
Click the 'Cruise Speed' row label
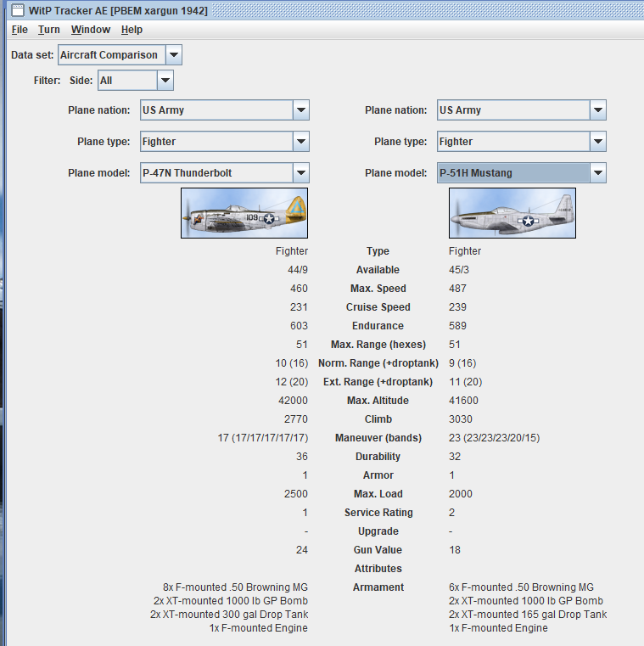tap(378, 307)
